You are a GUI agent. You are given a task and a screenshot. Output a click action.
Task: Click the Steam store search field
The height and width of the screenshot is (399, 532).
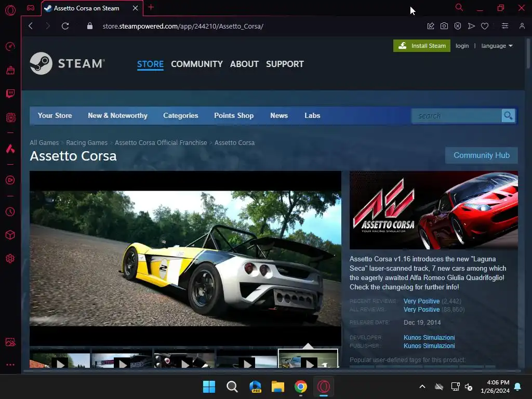[x=457, y=116]
